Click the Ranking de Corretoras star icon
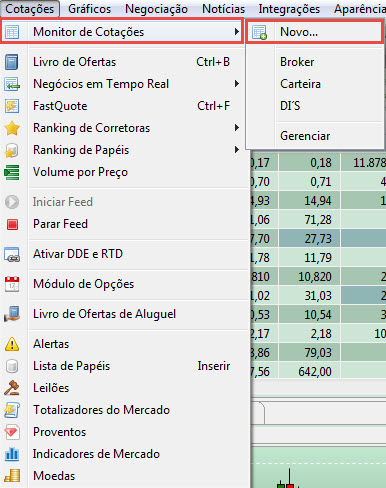 (12, 128)
